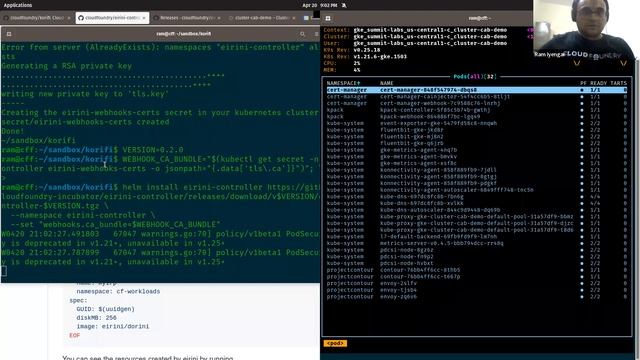The width and height of the screenshot is (640, 360).
Task: Select the envoy-tjsb4 pod row
Action: point(477,290)
